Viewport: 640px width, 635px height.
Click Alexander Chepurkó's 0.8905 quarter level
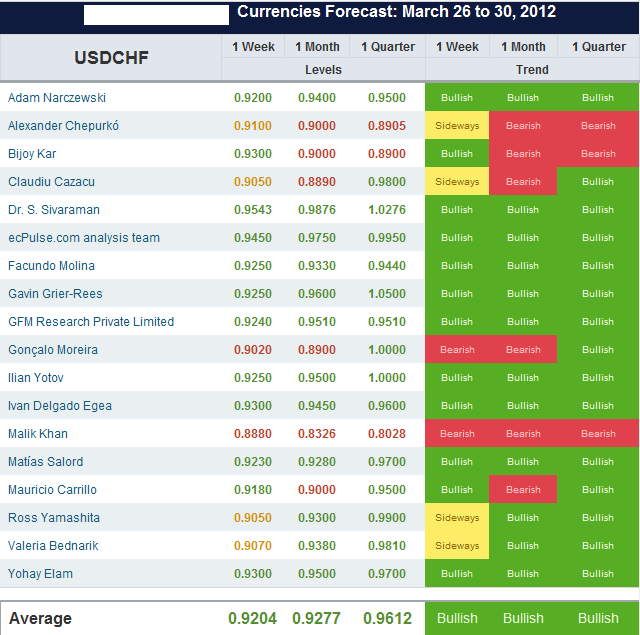[x=387, y=126]
